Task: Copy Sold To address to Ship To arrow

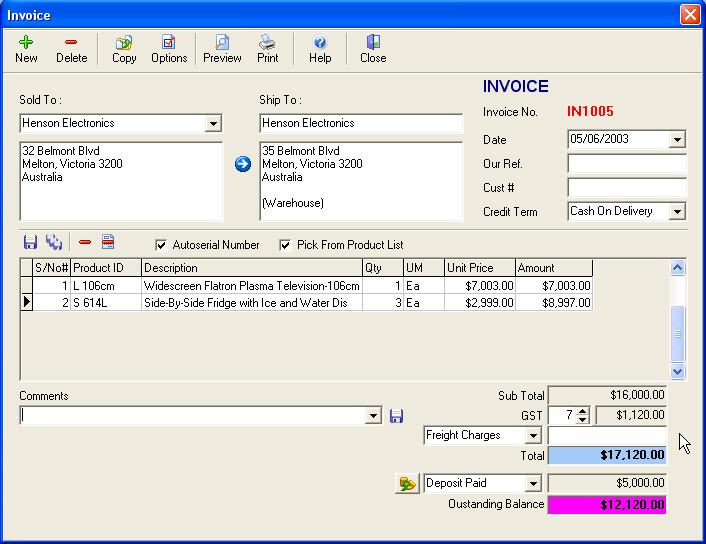Action: click(x=243, y=164)
